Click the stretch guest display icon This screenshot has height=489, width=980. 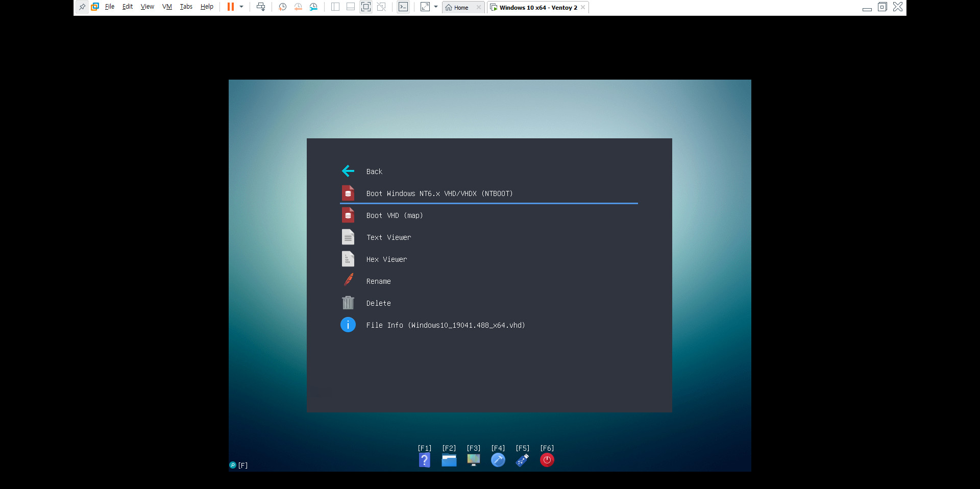coord(425,7)
